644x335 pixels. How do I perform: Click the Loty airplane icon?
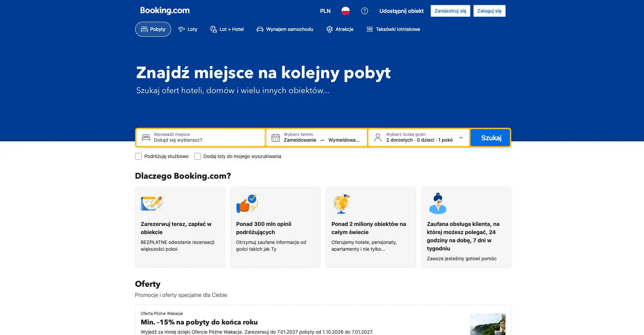click(x=182, y=29)
